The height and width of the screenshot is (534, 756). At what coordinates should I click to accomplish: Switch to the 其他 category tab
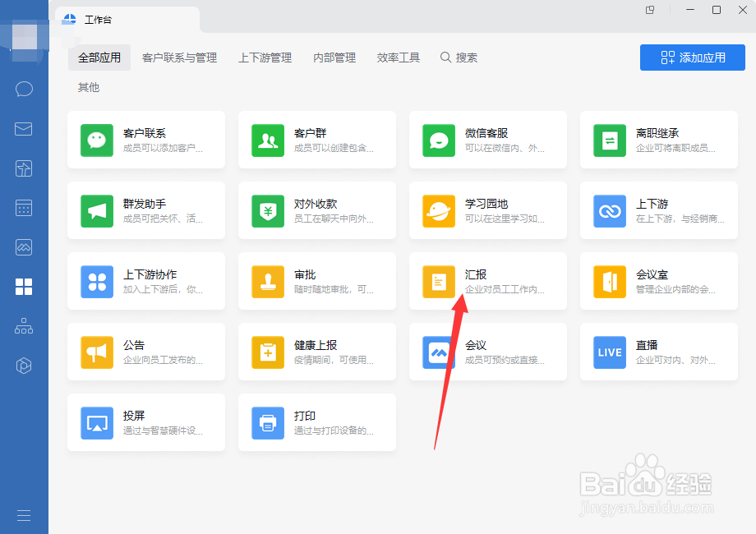[x=89, y=87]
